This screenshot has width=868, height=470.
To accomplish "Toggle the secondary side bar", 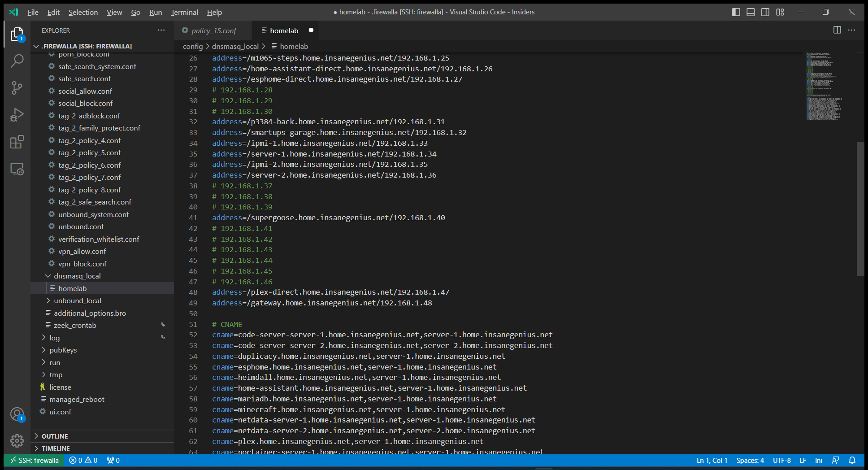I will pyautogui.click(x=765, y=12).
